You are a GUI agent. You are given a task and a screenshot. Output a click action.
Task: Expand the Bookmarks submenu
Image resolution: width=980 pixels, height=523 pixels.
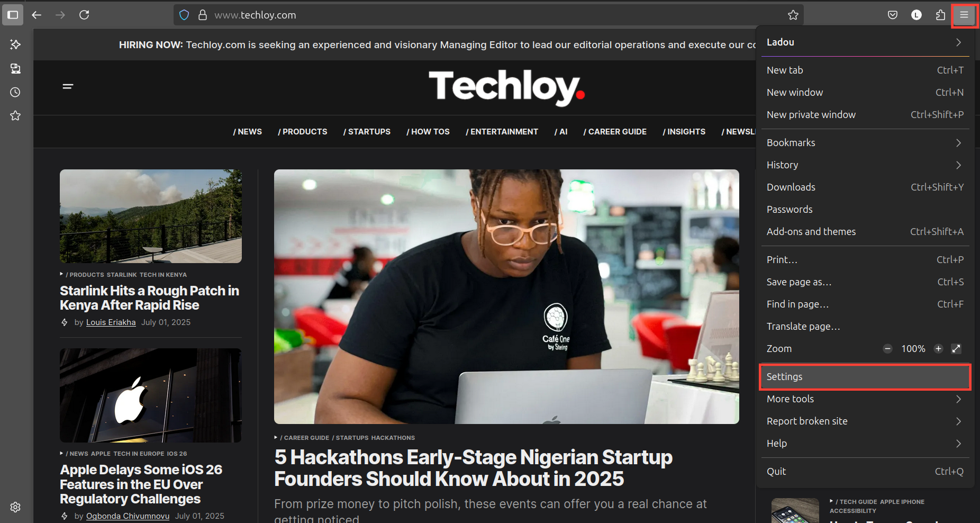pos(865,142)
